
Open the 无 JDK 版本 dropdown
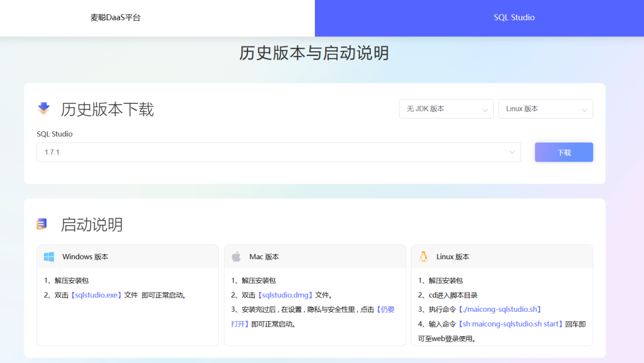[x=447, y=109]
